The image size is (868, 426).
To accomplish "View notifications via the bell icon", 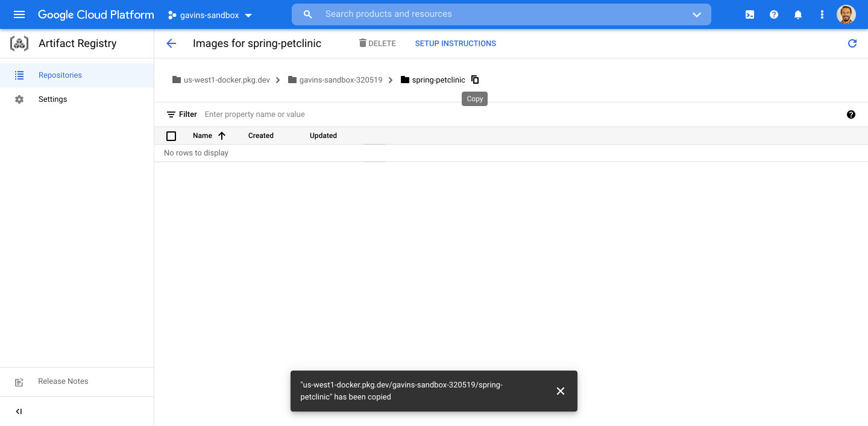I will point(798,14).
